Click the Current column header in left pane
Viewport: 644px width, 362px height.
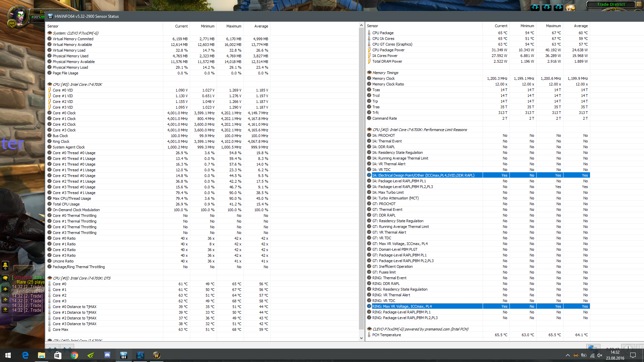(176, 26)
